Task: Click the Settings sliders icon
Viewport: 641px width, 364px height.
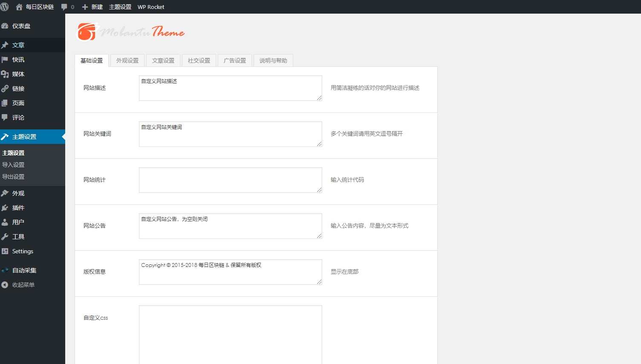Action: pos(5,251)
